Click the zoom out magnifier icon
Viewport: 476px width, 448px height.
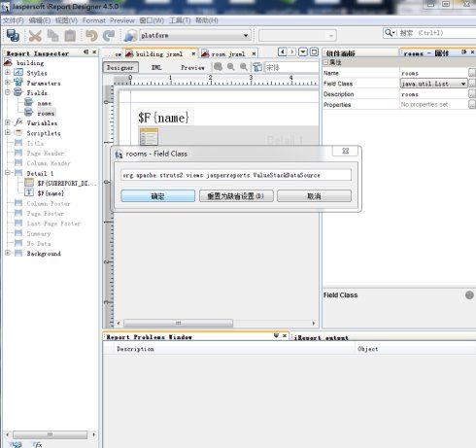pyautogui.click(x=244, y=67)
